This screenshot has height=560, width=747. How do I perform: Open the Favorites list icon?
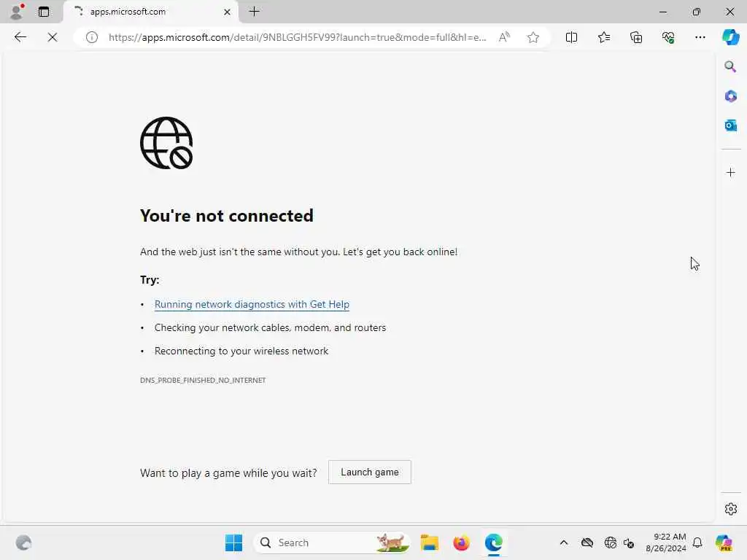(x=603, y=37)
